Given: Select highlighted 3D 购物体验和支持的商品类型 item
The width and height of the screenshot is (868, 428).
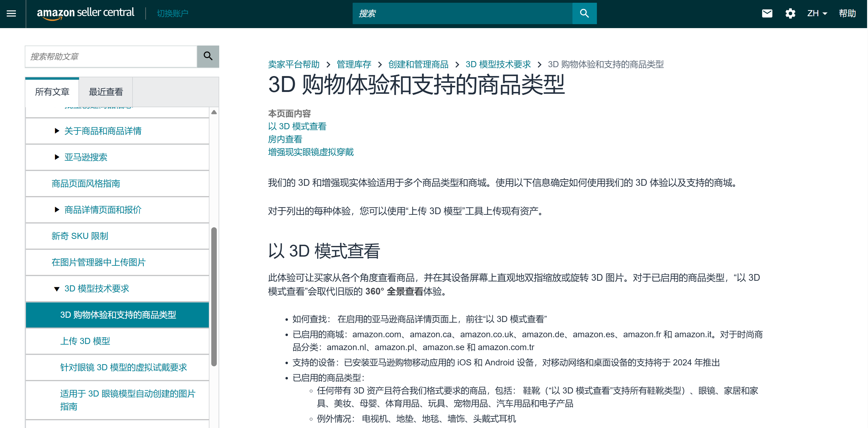Looking at the screenshot, I should tap(117, 315).
